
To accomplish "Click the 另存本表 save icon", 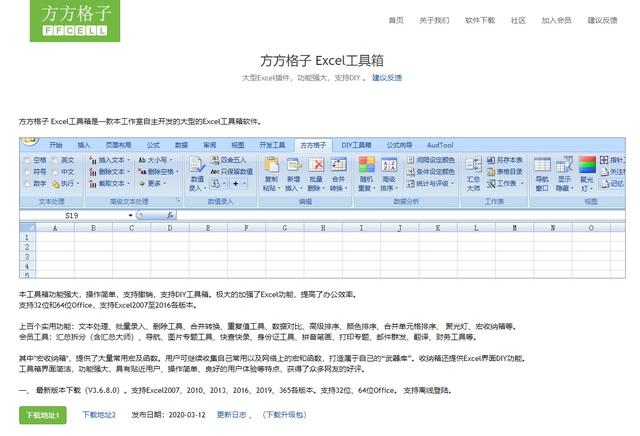I will 491,160.
